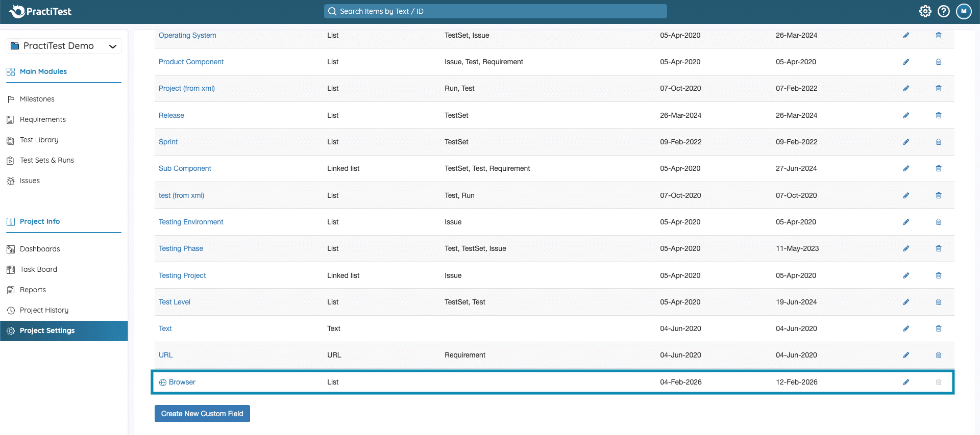Edit the Test Level pencil icon
This screenshot has height=435, width=980.
click(x=906, y=302)
